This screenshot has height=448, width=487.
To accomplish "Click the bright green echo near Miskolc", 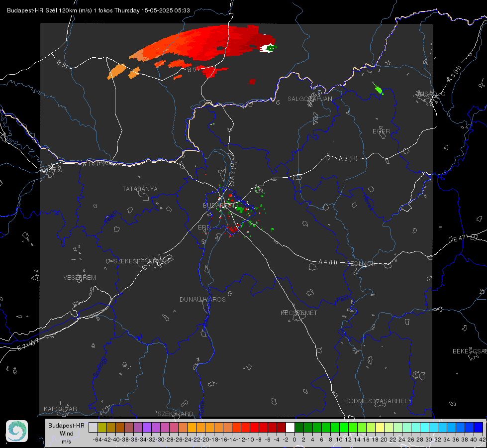I will tap(379, 90).
